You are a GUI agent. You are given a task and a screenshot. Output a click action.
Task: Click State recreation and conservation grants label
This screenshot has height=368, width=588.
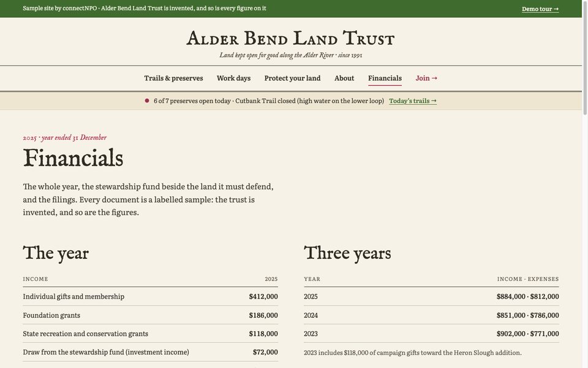coord(86,334)
